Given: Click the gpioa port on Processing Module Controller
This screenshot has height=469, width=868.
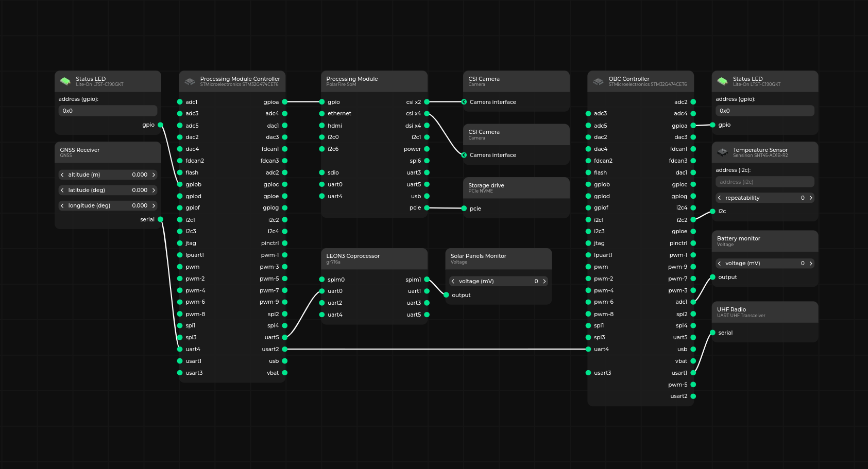Looking at the screenshot, I should click(285, 102).
